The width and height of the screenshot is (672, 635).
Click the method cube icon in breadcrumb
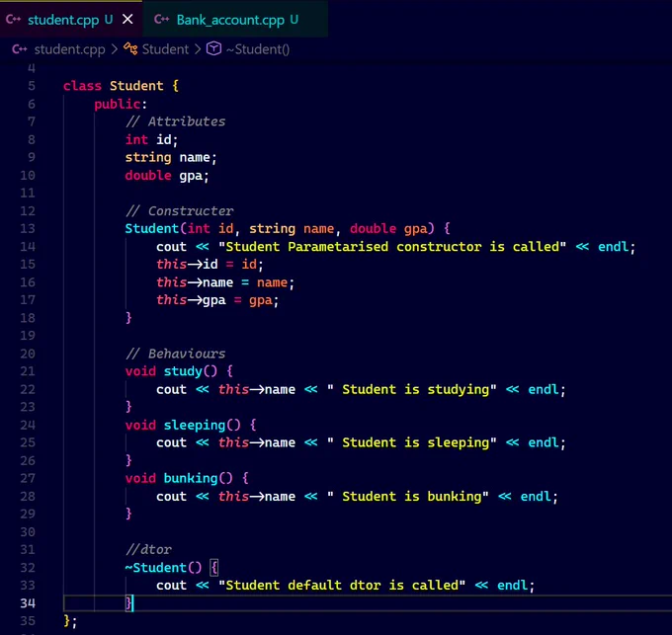tap(213, 48)
